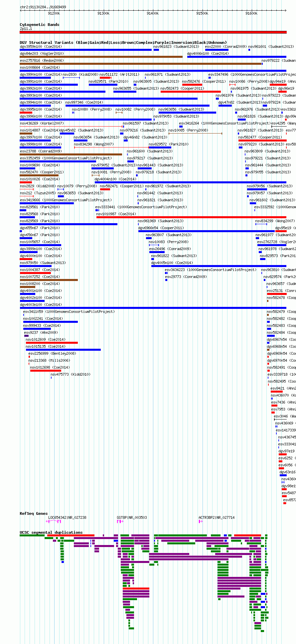Click variant nsv834298 (Wong2007) label

tap(94, 144)
